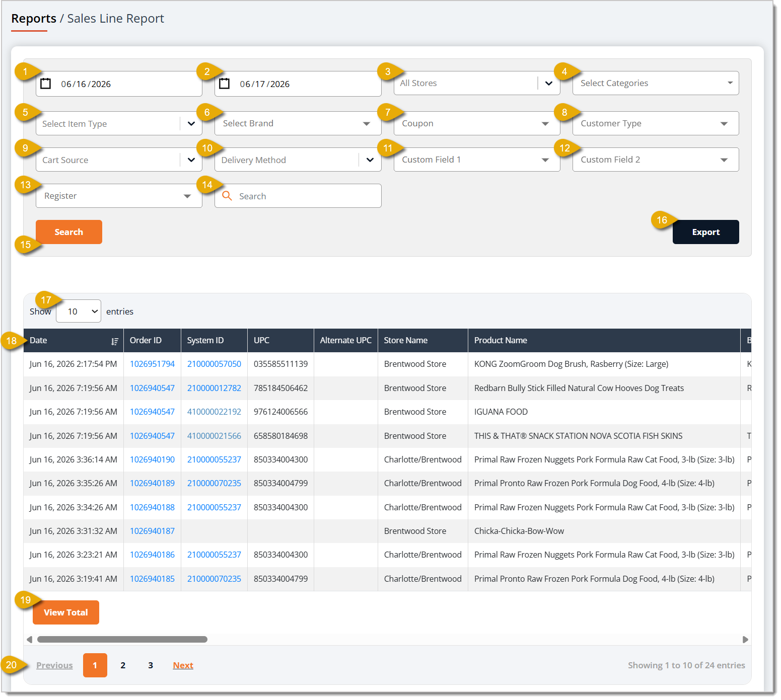The width and height of the screenshot is (781, 700).
Task: Focus the keyword Search text field
Action: [x=298, y=196]
